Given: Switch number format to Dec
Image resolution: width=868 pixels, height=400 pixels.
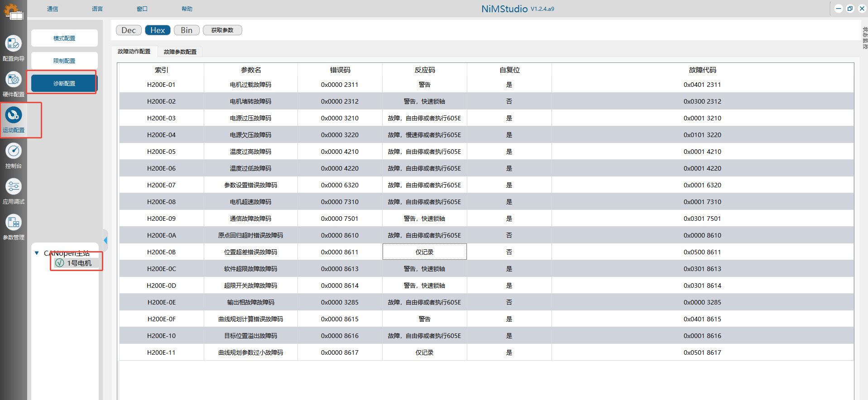Looking at the screenshot, I should coord(129,30).
